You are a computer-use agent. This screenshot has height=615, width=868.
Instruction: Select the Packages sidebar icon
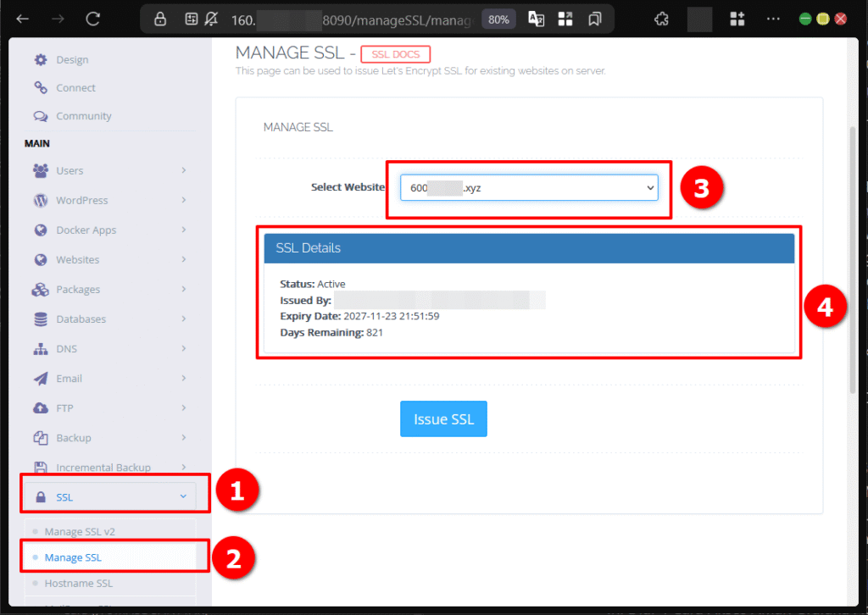pyautogui.click(x=42, y=289)
